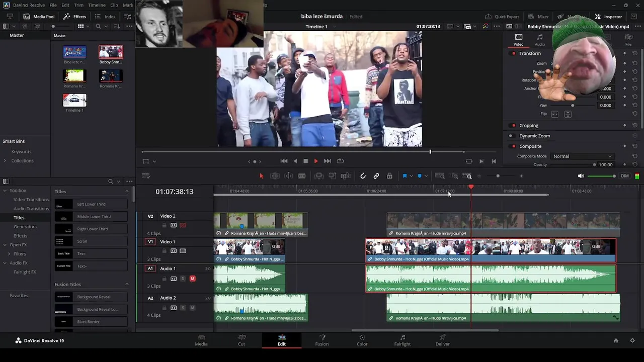Expand the Audio FX tree item
Image resolution: width=644 pixels, height=362 pixels.
pos(5,263)
